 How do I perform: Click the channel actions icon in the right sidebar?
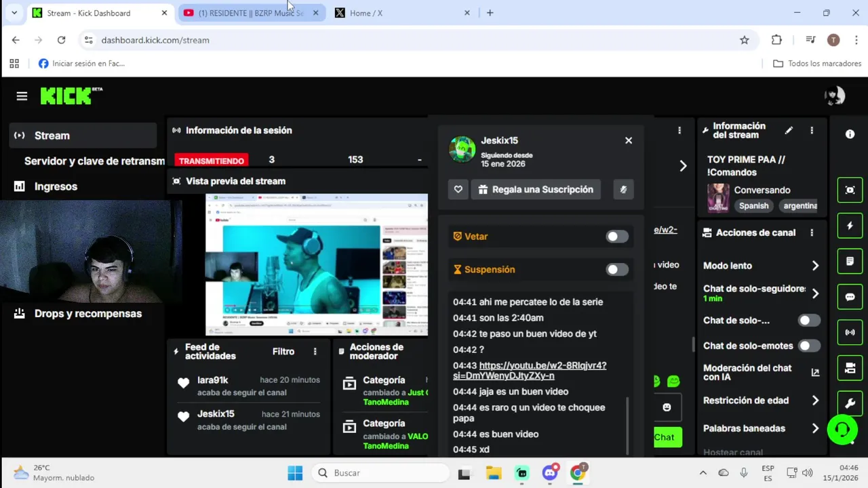point(850,368)
